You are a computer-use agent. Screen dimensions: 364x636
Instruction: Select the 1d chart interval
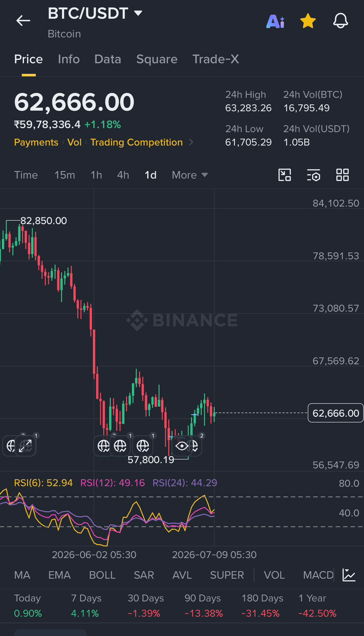tap(150, 175)
